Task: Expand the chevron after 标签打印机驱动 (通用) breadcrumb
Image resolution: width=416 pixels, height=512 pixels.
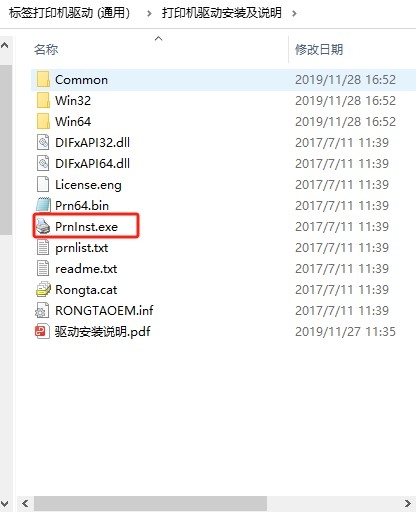Action: (149, 14)
